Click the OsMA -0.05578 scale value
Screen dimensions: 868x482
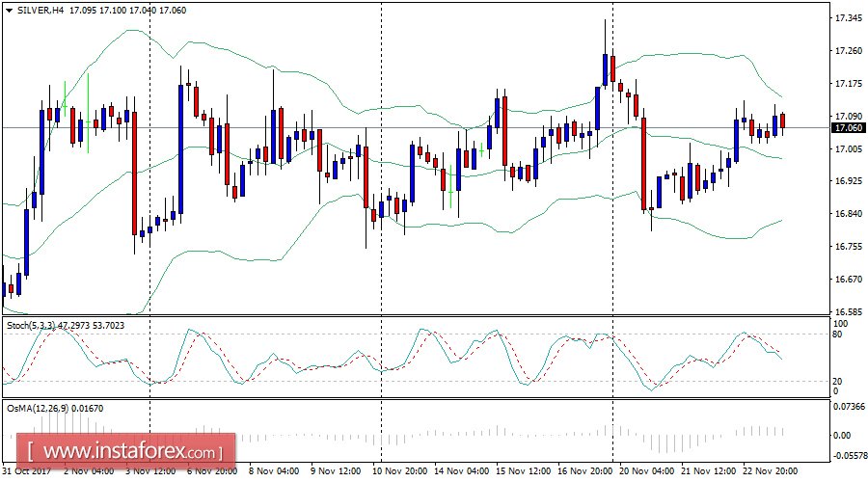coord(849,455)
